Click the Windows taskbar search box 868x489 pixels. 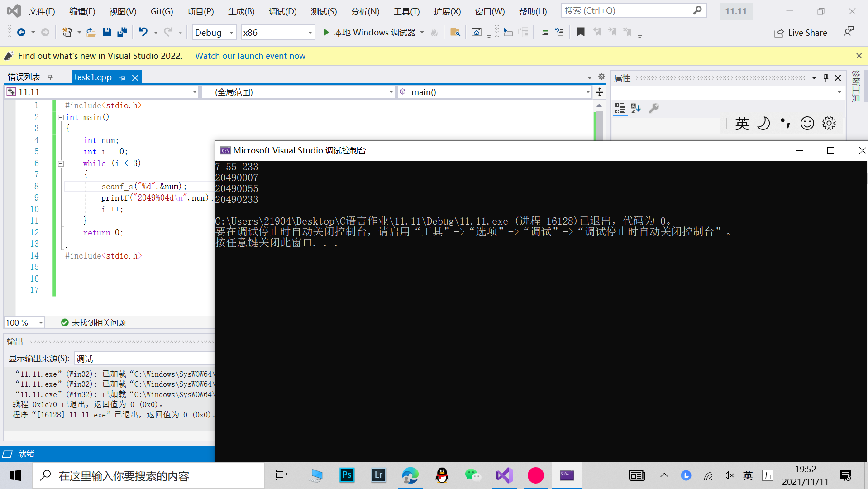[x=148, y=475]
